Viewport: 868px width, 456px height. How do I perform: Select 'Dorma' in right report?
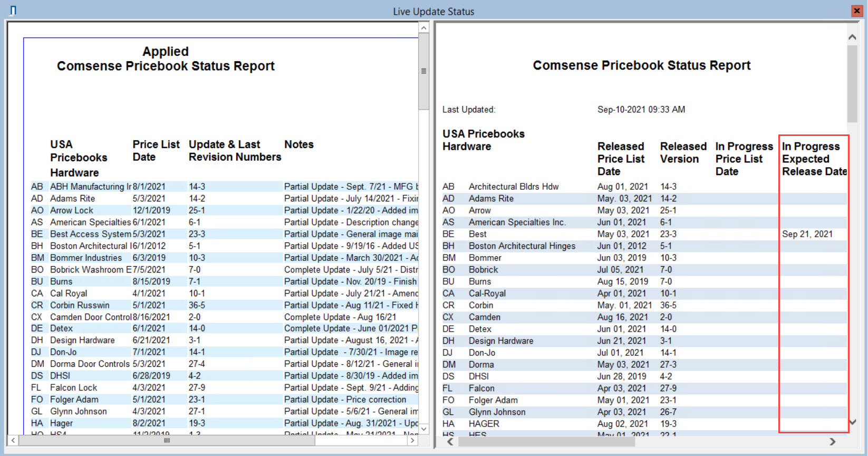point(481,364)
